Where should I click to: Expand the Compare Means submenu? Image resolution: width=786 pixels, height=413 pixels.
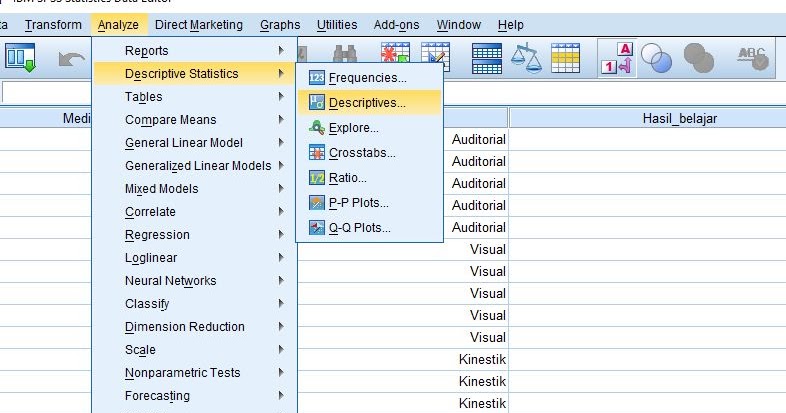(x=170, y=120)
